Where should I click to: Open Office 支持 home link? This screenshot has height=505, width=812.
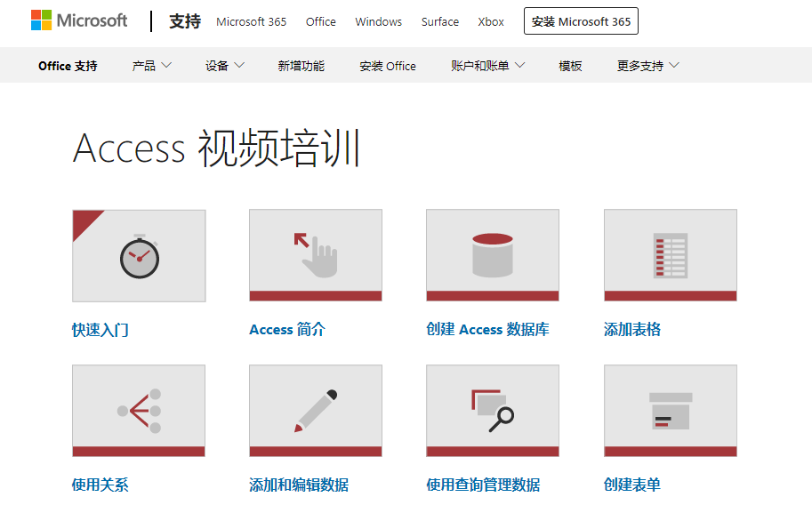pos(68,66)
